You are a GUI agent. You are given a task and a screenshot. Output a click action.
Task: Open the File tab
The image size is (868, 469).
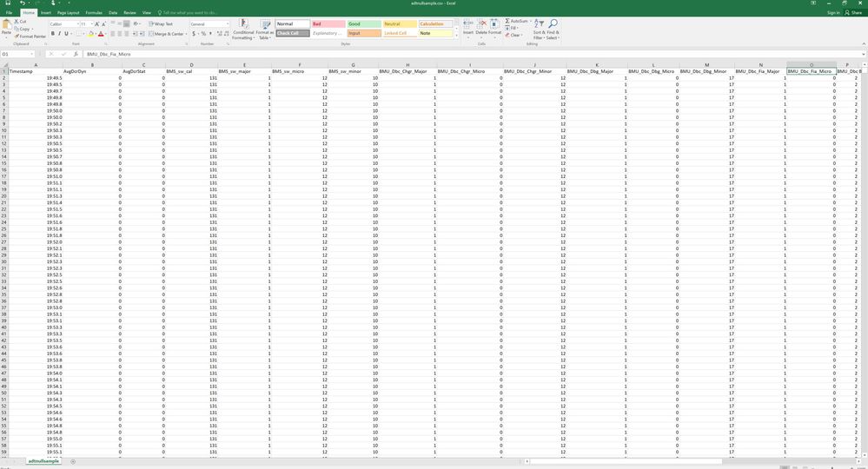(x=9, y=13)
